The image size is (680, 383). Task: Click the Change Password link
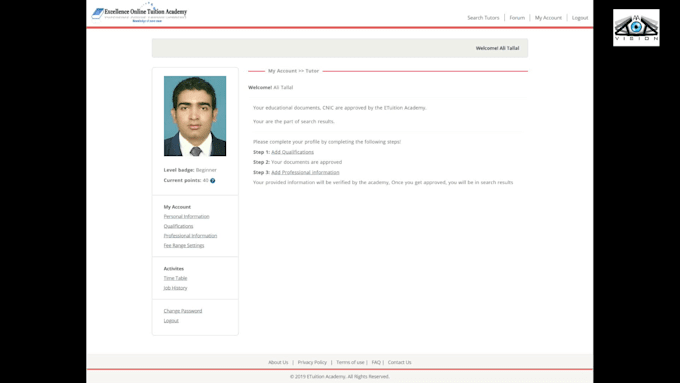(183, 311)
